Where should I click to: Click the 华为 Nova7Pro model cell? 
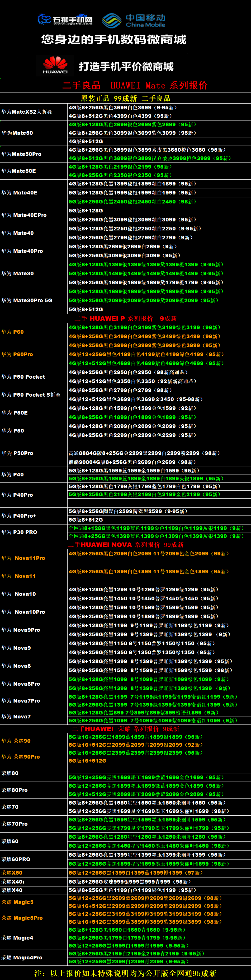click(34, 701)
